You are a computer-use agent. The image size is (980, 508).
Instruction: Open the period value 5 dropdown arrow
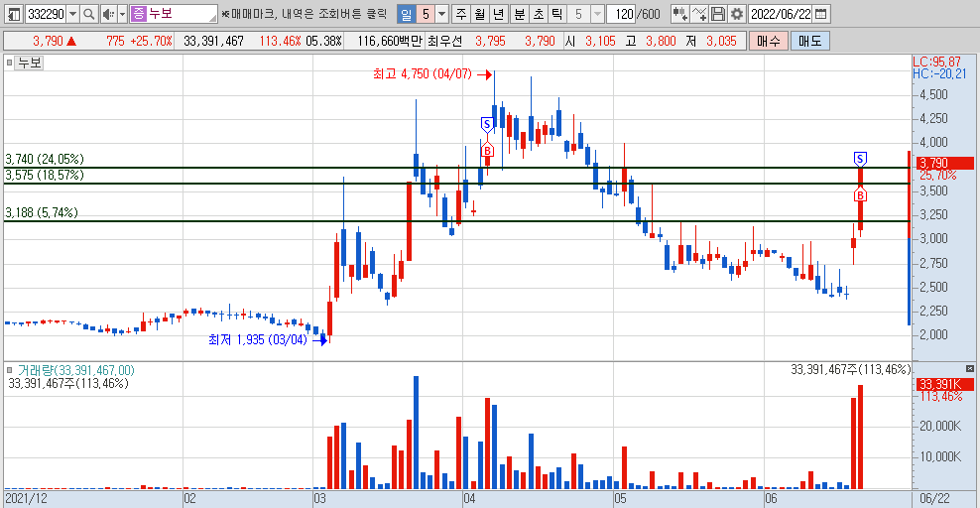coord(441,14)
